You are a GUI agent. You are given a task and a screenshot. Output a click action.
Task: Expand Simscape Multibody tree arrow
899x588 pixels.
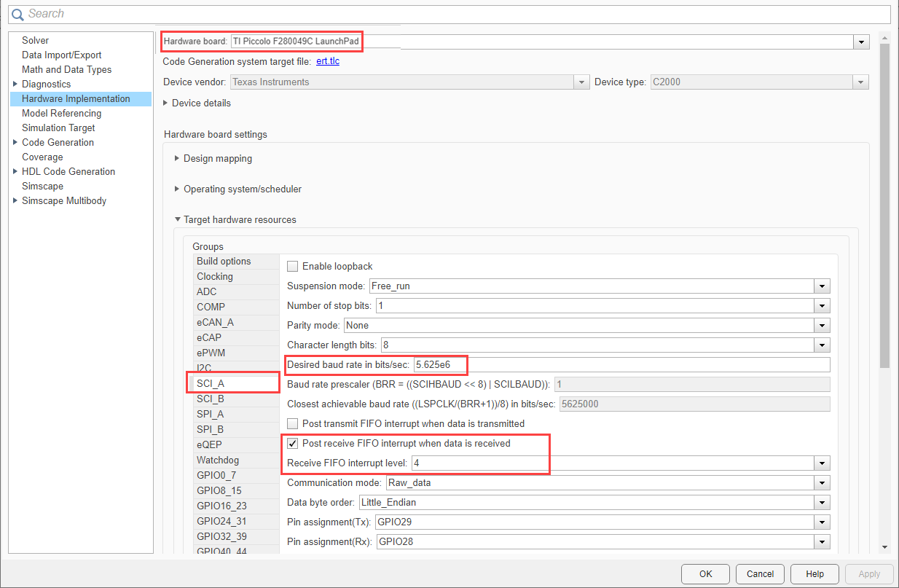[x=15, y=200]
